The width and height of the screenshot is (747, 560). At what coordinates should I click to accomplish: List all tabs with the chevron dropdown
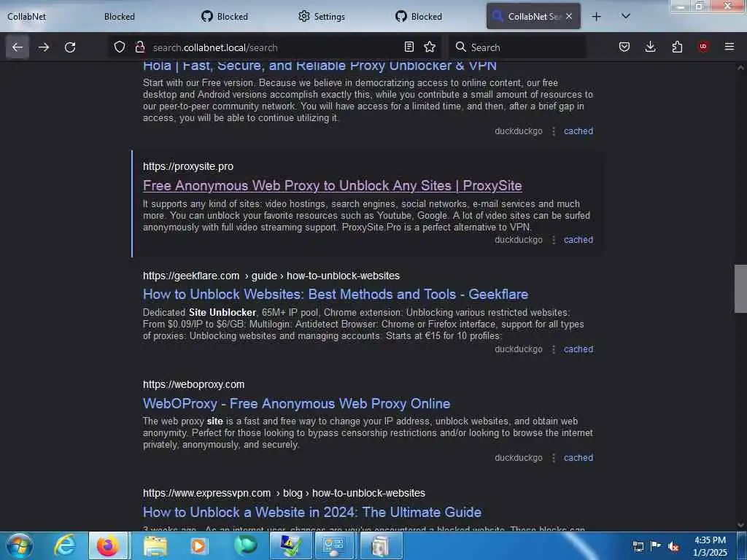(626, 16)
